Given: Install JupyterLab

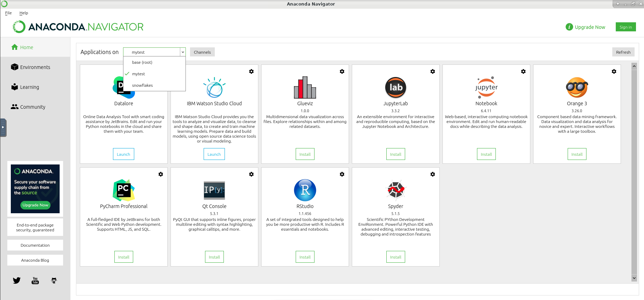Looking at the screenshot, I should [x=396, y=154].
